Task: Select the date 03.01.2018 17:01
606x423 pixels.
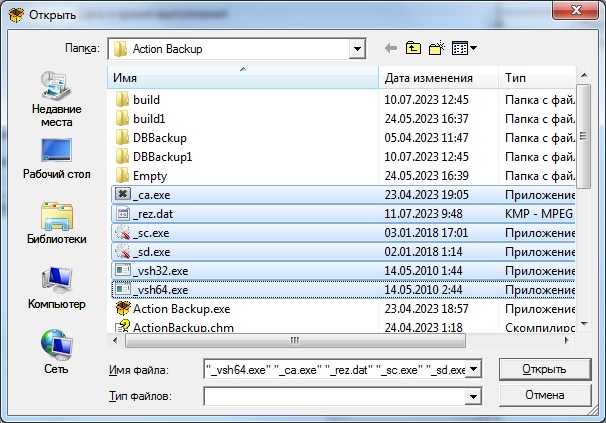Action: coord(426,232)
